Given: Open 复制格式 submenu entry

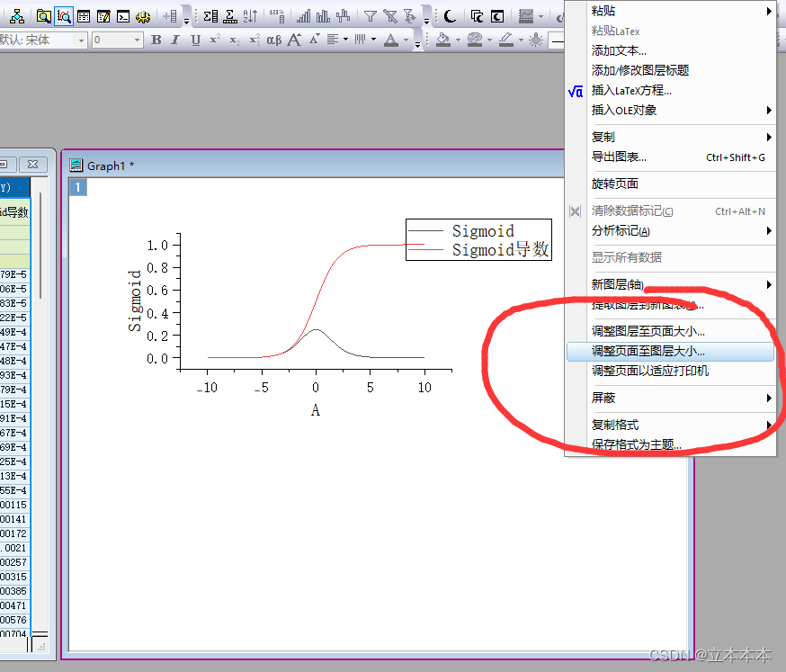Looking at the screenshot, I should pyautogui.click(x=671, y=425).
